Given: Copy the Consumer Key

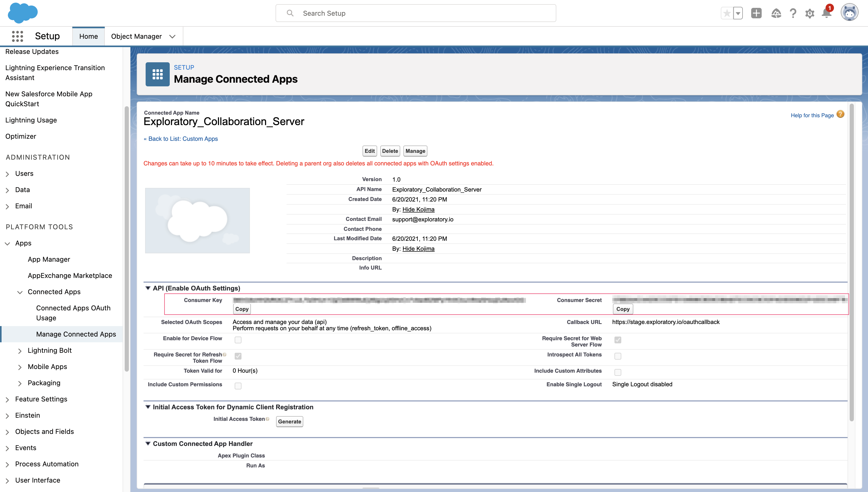Looking at the screenshot, I should [242, 309].
